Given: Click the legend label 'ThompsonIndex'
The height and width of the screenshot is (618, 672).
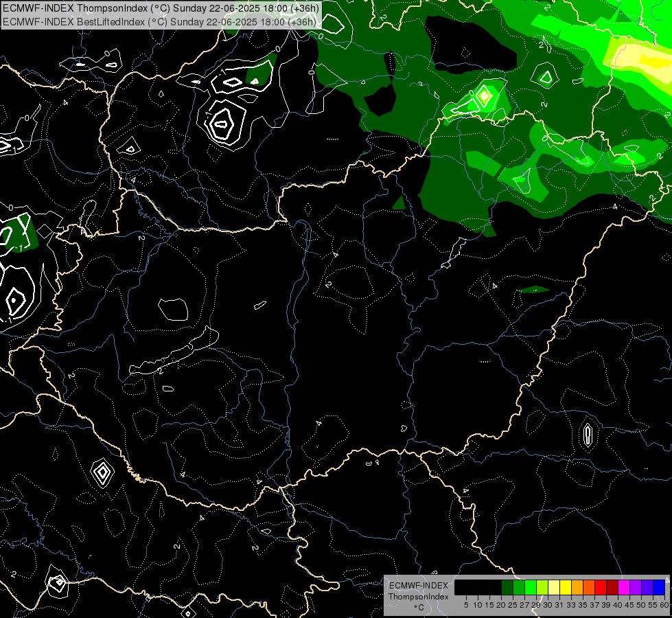Looking at the screenshot, I should pyautogui.click(x=419, y=597).
